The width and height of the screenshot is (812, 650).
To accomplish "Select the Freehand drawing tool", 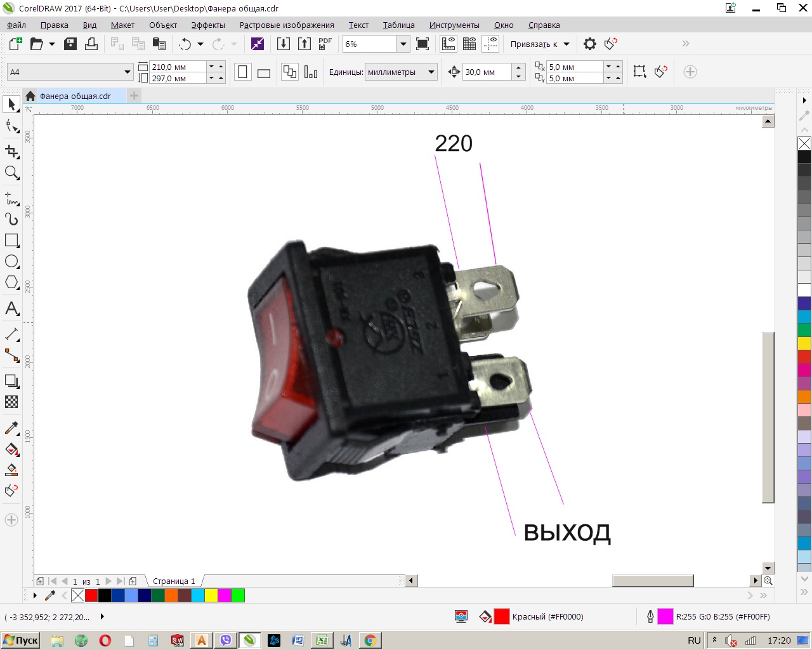I will coord(11,198).
